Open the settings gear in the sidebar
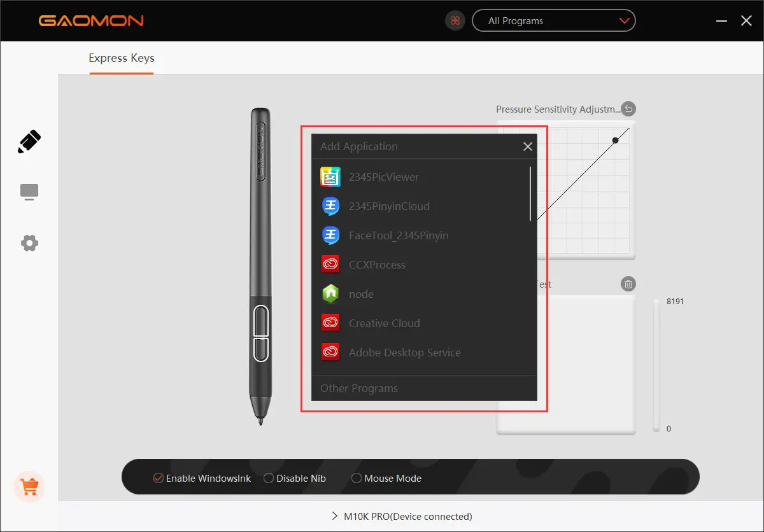 [29, 242]
